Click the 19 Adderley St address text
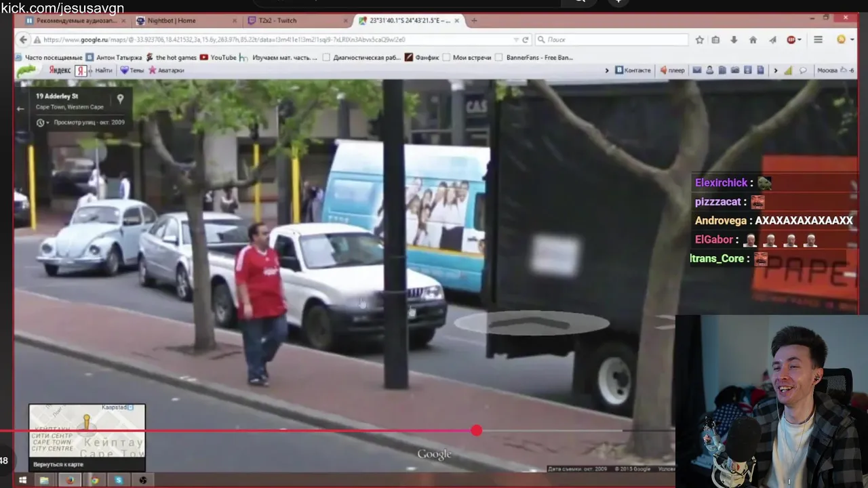The image size is (868, 488). (x=57, y=97)
